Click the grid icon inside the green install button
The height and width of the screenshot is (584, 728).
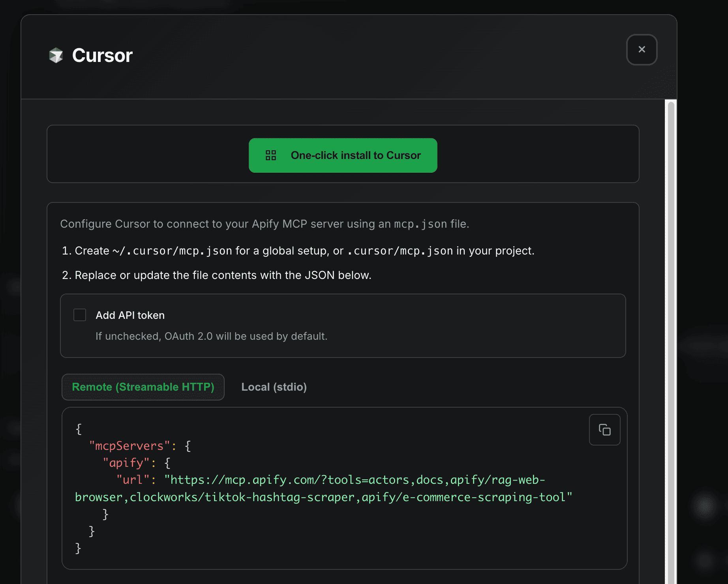[x=271, y=155]
